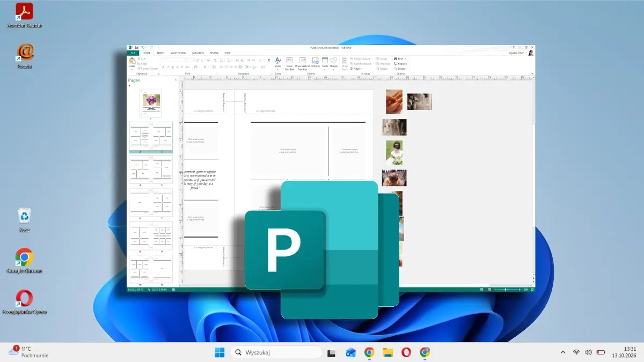This screenshot has height=362, width=644.
Task: Select the Format Painter tool
Action: click(148, 69)
